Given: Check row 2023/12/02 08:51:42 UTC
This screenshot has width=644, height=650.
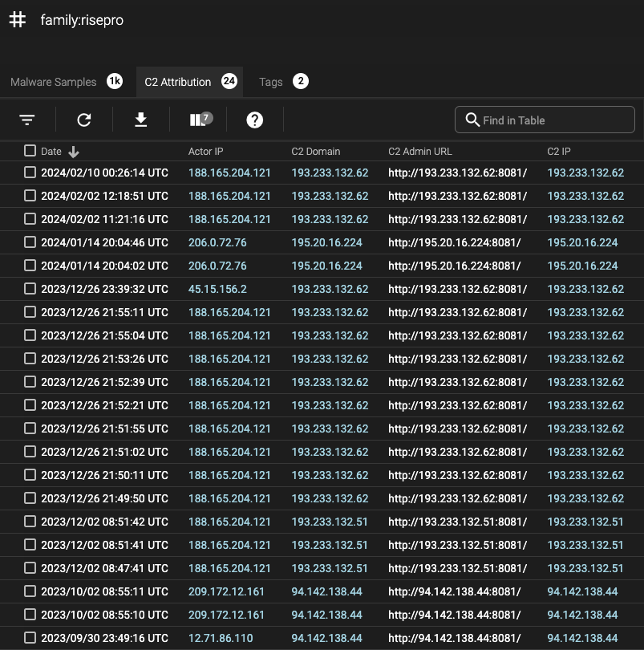Looking at the screenshot, I should tap(30, 521).
